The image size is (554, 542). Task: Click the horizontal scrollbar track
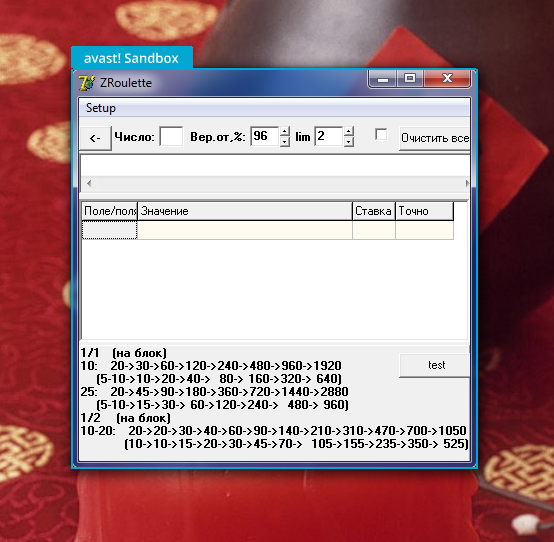click(x=279, y=183)
